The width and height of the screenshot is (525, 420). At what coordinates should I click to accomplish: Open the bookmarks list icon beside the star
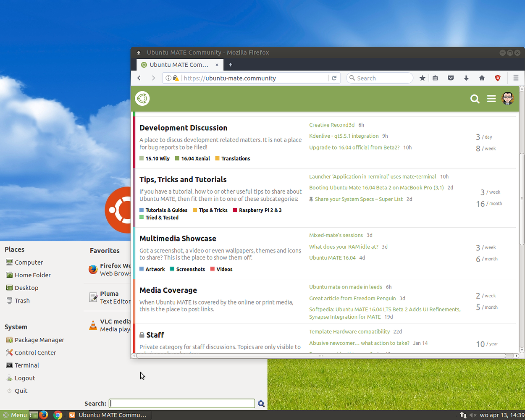click(435, 78)
